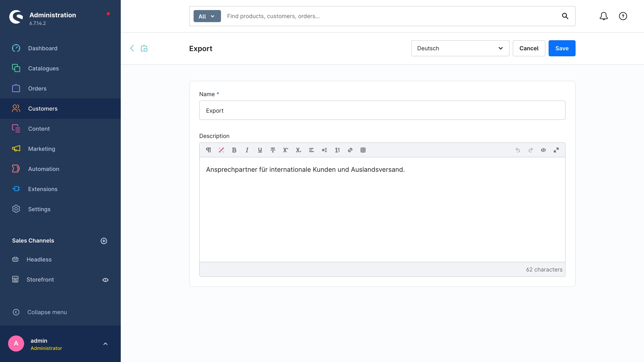Viewport: 644px width, 362px height.
Task: Insert a numbered list
Action: click(x=337, y=150)
